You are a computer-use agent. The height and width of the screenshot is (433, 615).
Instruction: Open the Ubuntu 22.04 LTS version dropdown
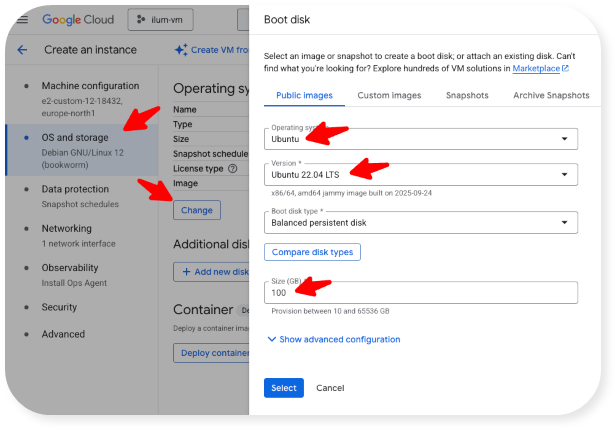421,175
